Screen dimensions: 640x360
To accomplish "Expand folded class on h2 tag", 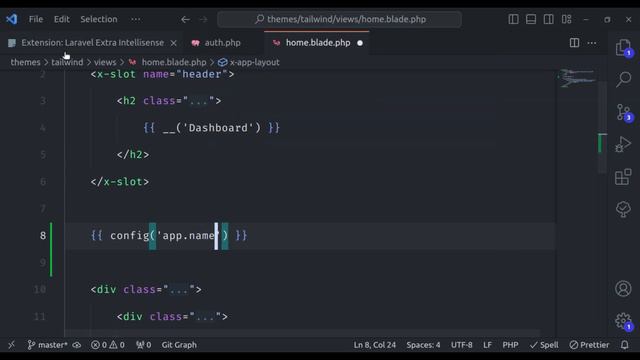I will [x=198, y=101].
